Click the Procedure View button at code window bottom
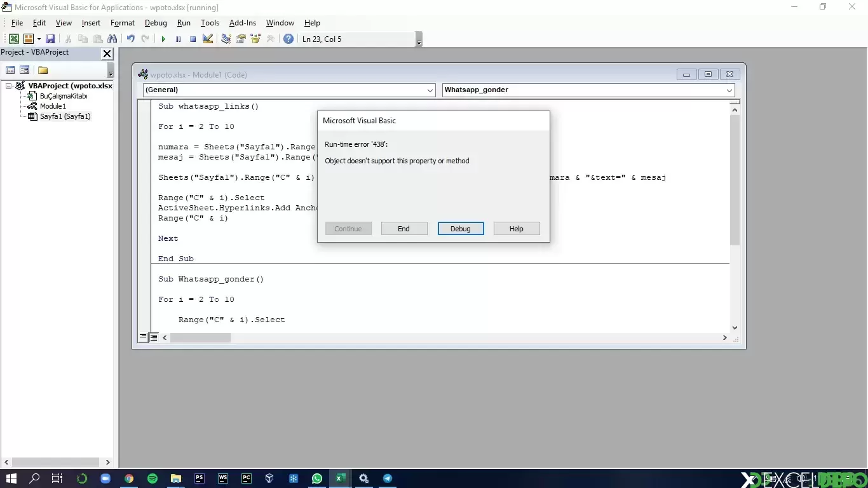The width and height of the screenshot is (868, 488). pos(143,338)
